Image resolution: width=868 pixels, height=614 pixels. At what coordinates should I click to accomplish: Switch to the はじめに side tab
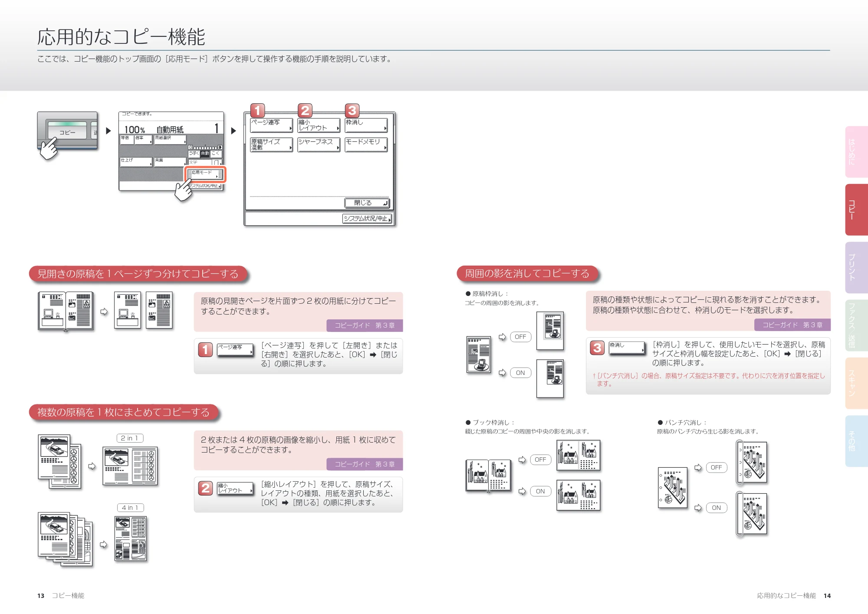(x=856, y=152)
